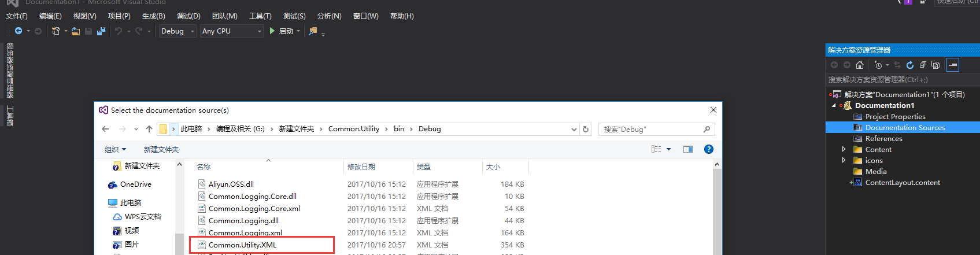
Task: Select OneDrive in navigation pane
Action: coord(135,184)
